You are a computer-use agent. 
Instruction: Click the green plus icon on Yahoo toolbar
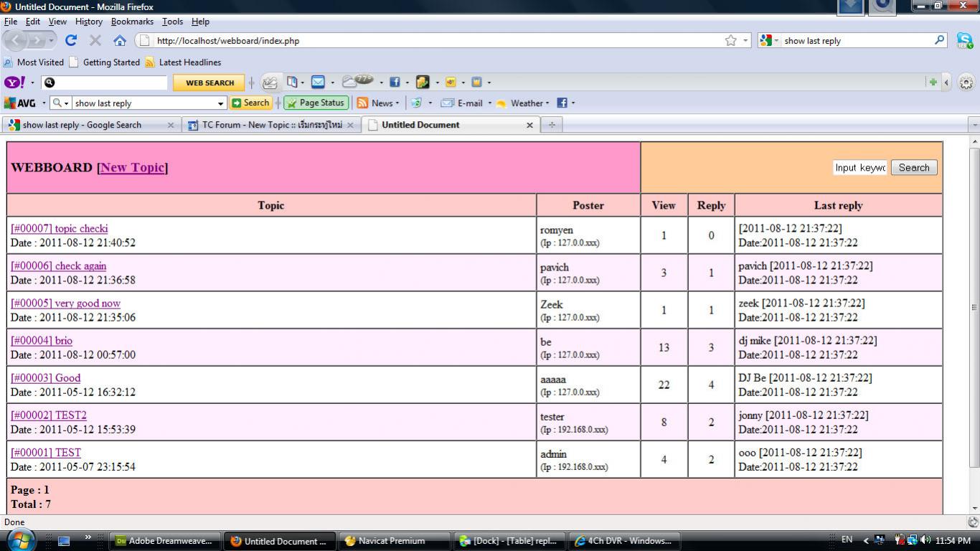pyautogui.click(x=933, y=83)
